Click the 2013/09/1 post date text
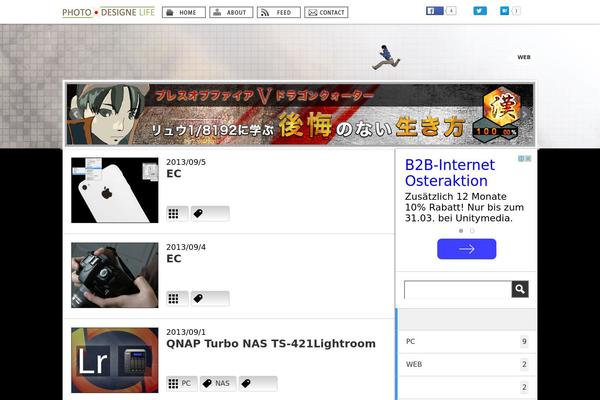This screenshot has width=600, height=400. 186,332
